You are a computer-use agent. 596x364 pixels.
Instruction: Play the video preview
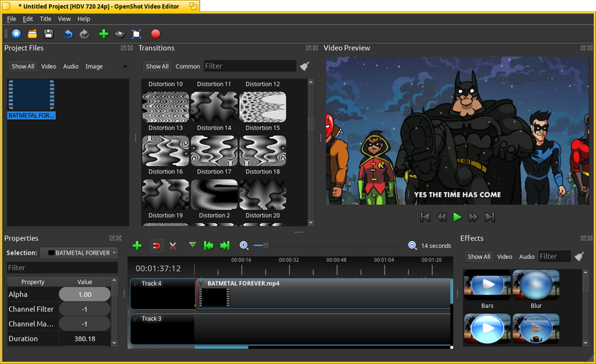point(457,217)
